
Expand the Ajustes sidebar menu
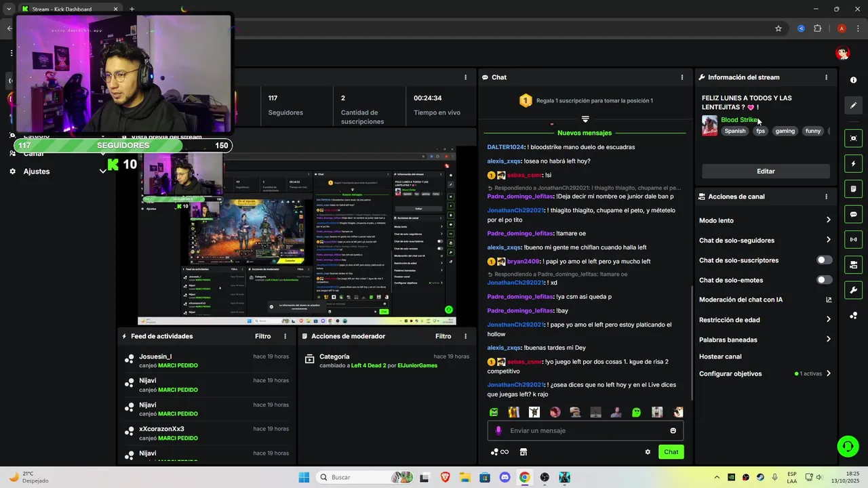click(x=103, y=171)
